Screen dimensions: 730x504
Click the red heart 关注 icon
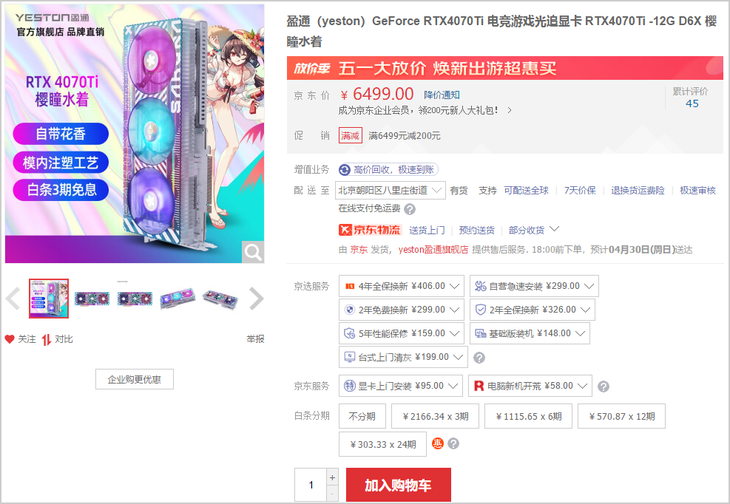9,339
